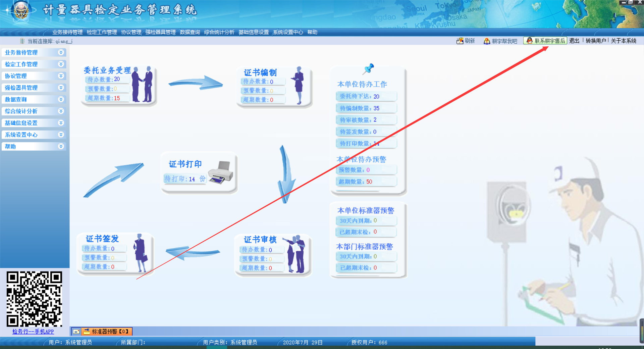Click the handshake figures in 委托业务受理
Viewport: 644px width, 349px height.
pos(142,85)
